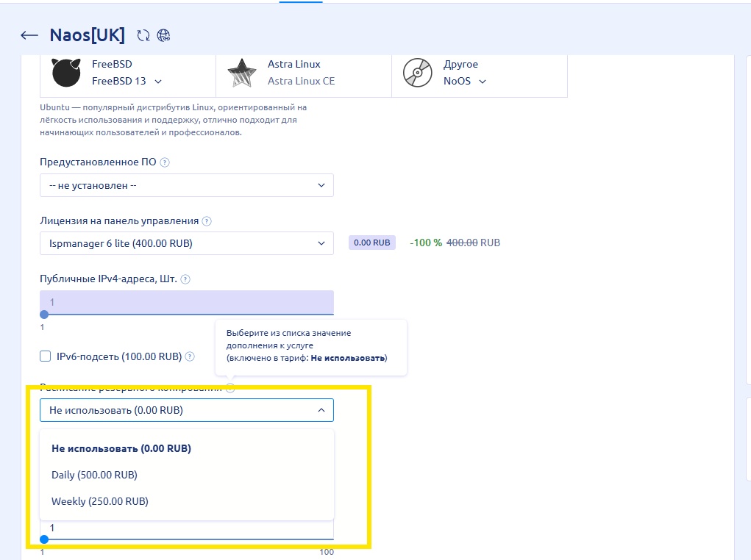Enable the IPv6-подсеть checkbox

click(x=46, y=356)
